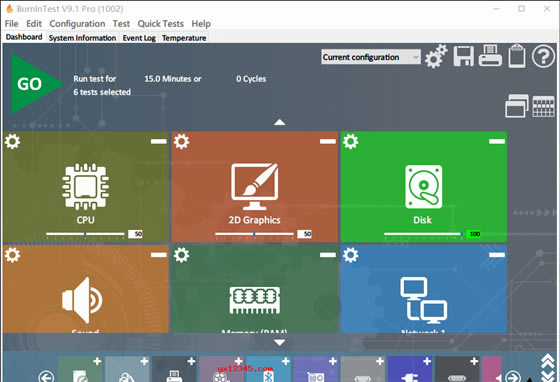
Task: Open help via the question mark icon
Action: click(543, 56)
